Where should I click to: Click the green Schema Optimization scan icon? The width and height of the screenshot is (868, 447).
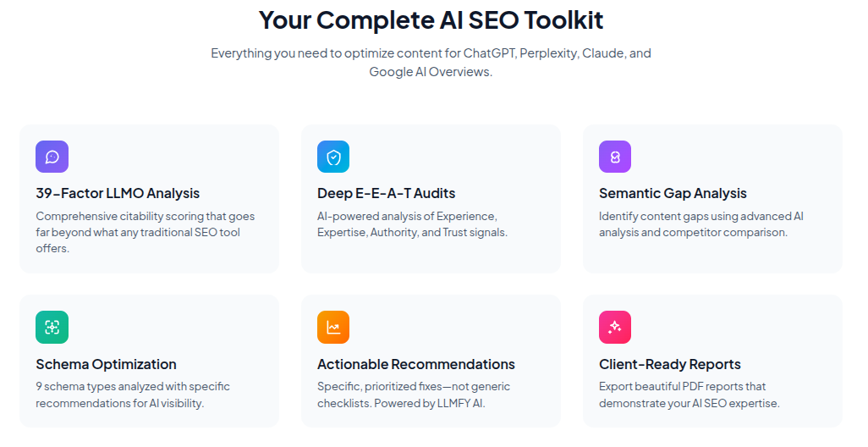pyautogui.click(x=52, y=328)
